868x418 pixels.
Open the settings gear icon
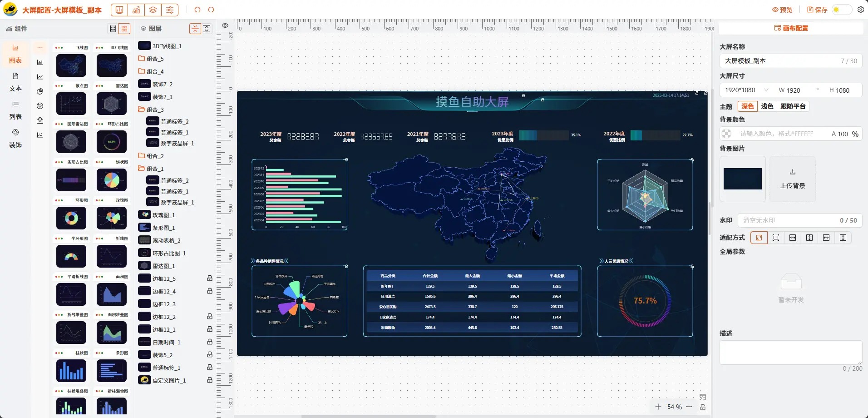(860, 10)
